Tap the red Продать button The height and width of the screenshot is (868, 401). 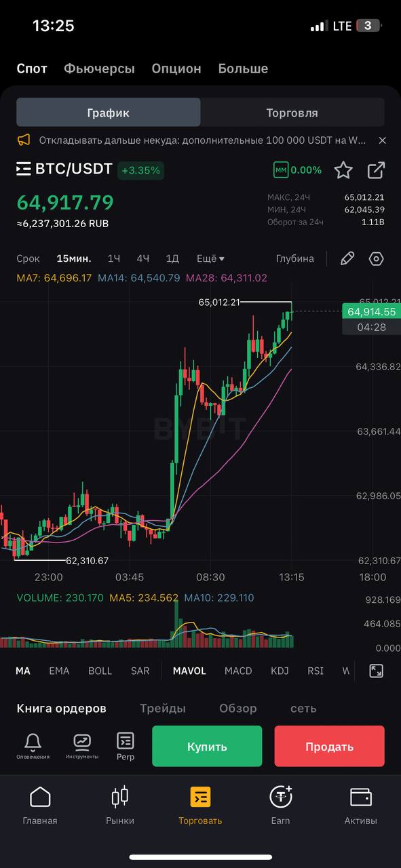tap(330, 746)
